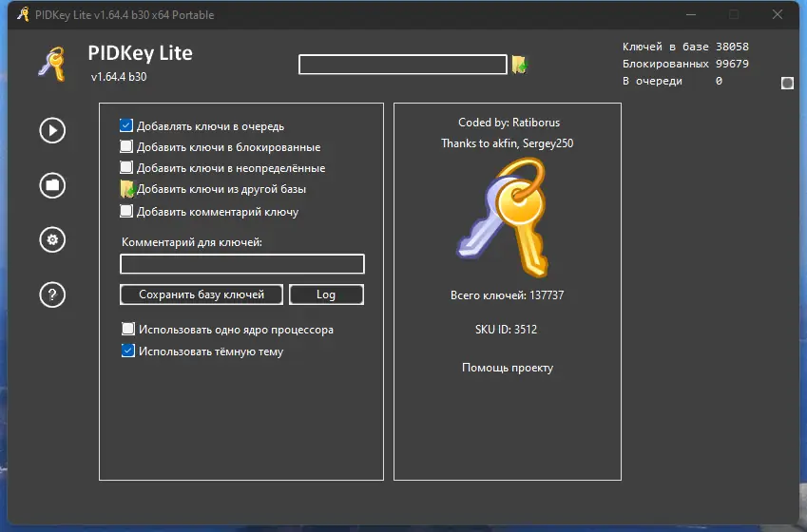Disable 'Использовать тёмную тему' checkbox
The image size is (807, 532).
[128, 351]
